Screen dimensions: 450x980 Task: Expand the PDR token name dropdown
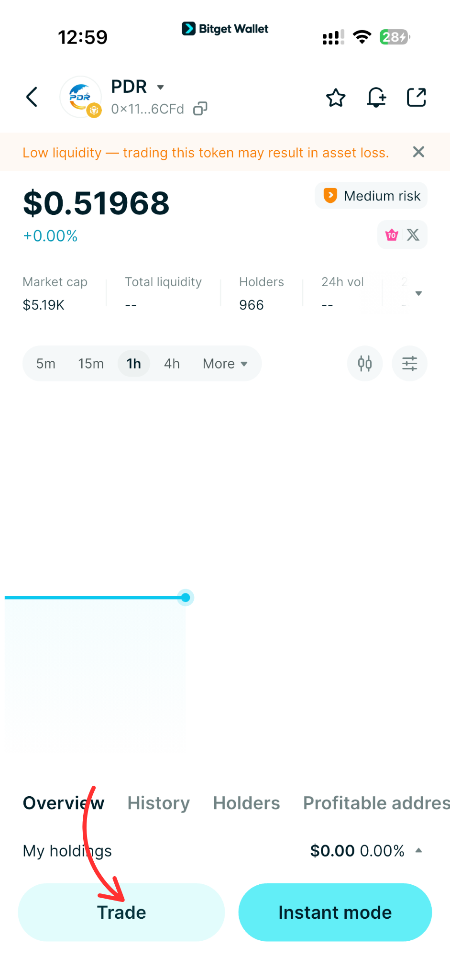160,87
